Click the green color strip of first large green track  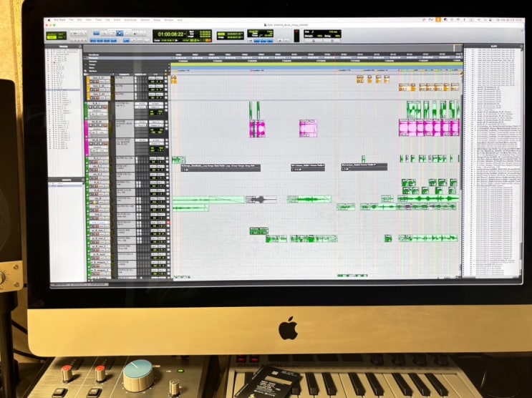86,111
